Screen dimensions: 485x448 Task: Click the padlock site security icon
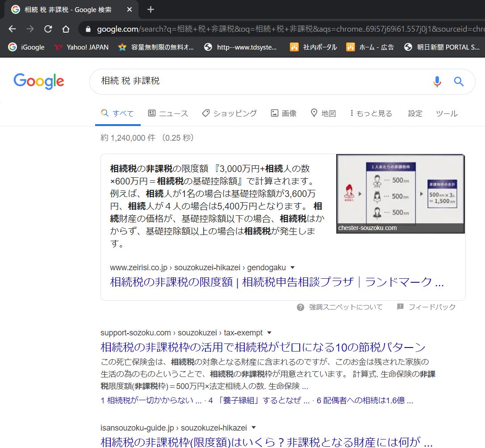(x=88, y=29)
